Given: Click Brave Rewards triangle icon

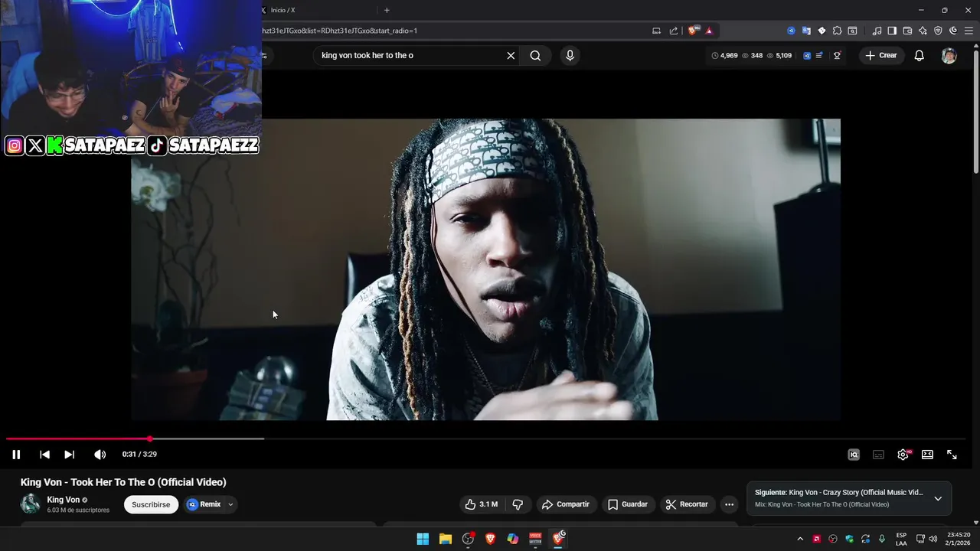Looking at the screenshot, I should pyautogui.click(x=709, y=31).
